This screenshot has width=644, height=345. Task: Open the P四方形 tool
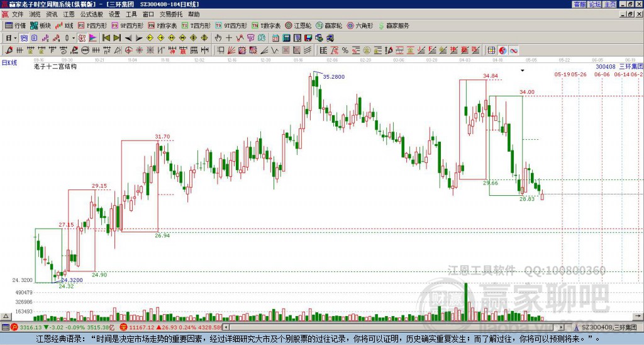[92, 25]
